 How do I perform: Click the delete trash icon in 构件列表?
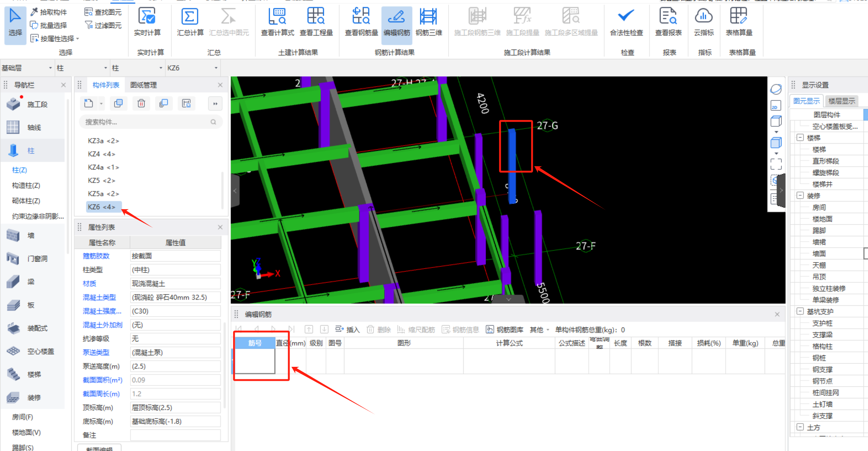pyautogui.click(x=141, y=104)
